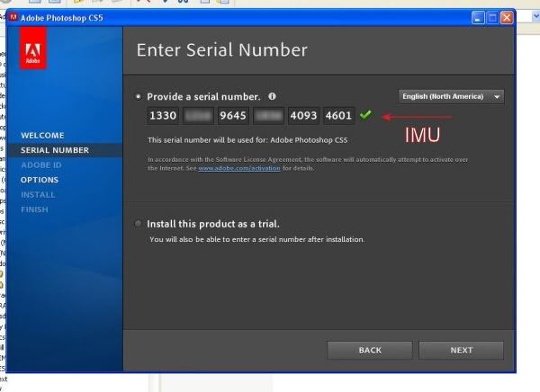Choose 'Install this product as a trial'
Viewport: 540px width, 392px height.
tap(138, 223)
